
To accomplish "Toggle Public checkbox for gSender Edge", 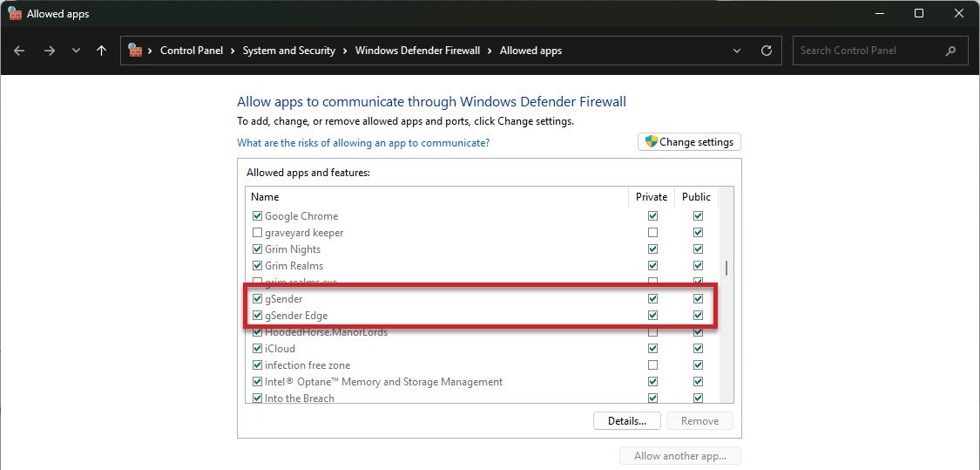I will tap(698, 316).
